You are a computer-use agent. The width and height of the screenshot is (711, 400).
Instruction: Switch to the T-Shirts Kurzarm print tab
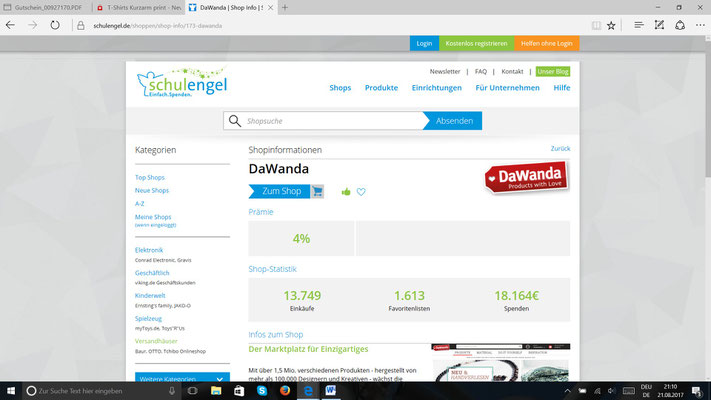[138, 8]
